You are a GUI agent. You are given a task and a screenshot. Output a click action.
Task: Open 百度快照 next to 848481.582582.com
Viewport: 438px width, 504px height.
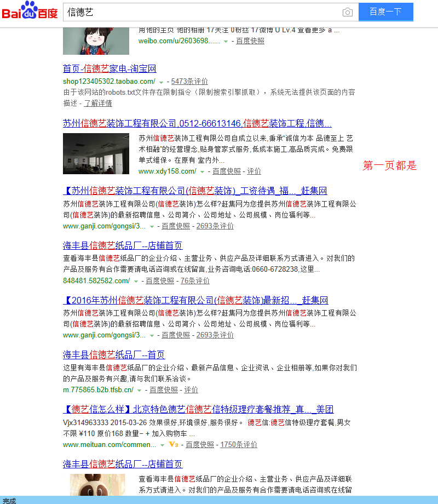(x=160, y=280)
